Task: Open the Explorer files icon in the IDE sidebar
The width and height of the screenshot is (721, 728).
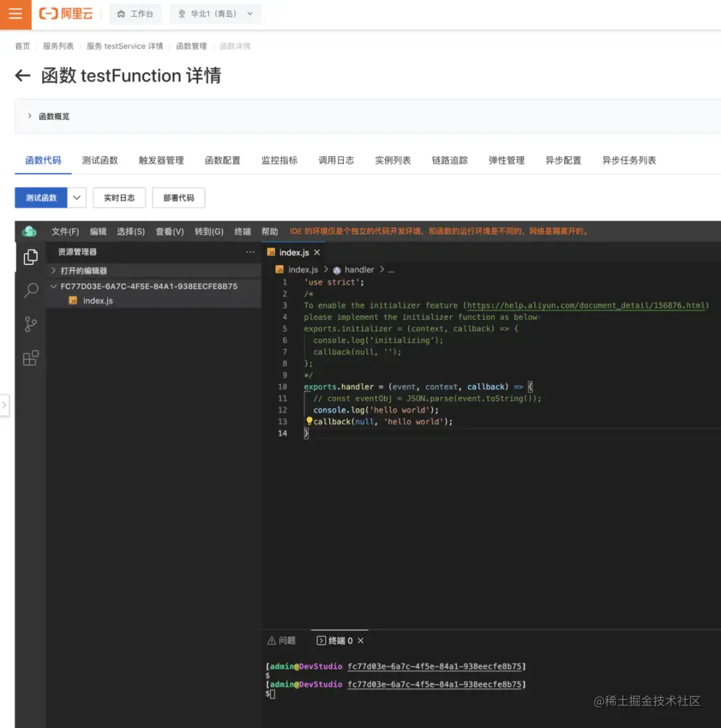Action: tap(31, 256)
